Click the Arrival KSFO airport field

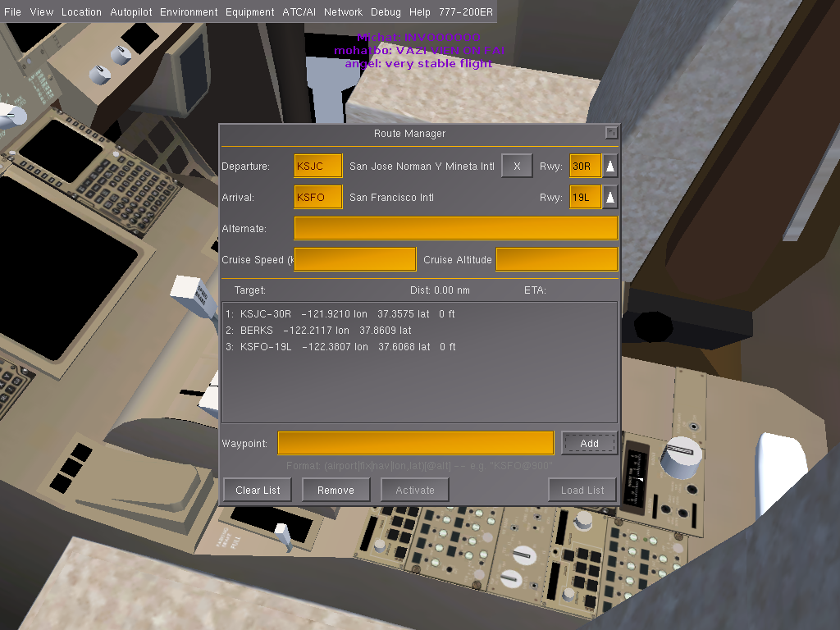tap(317, 197)
